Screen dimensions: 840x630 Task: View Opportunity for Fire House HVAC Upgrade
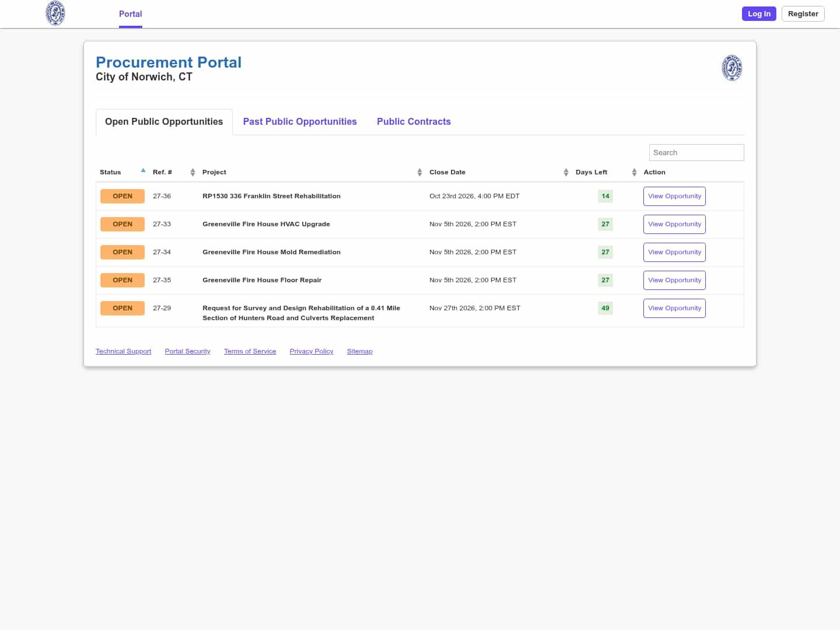pos(674,224)
